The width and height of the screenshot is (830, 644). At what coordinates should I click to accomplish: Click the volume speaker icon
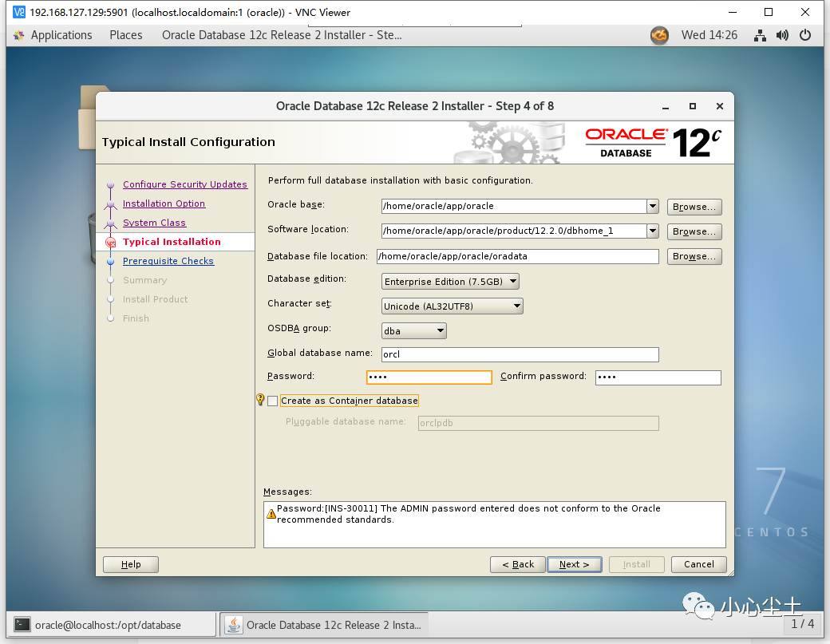782,35
